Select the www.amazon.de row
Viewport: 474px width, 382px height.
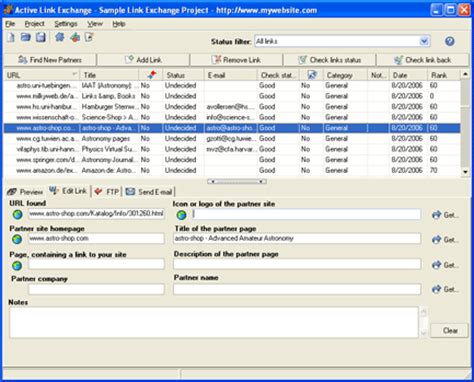coord(232,170)
